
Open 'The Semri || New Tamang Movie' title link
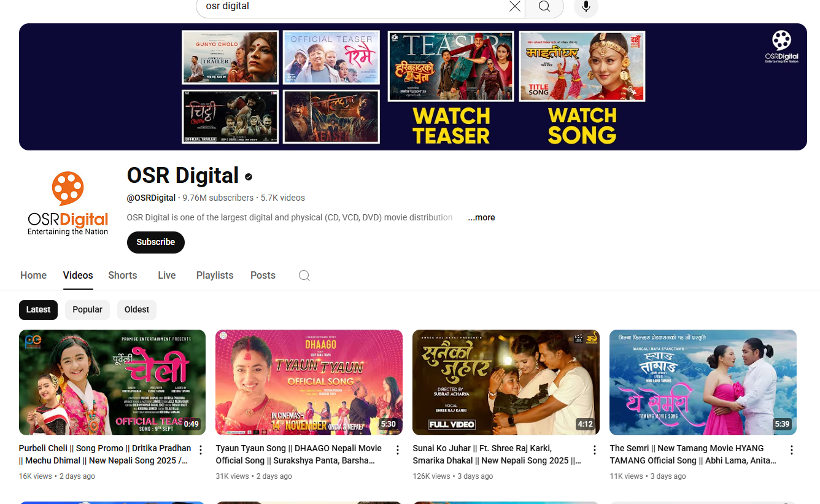pyautogui.click(x=693, y=454)
